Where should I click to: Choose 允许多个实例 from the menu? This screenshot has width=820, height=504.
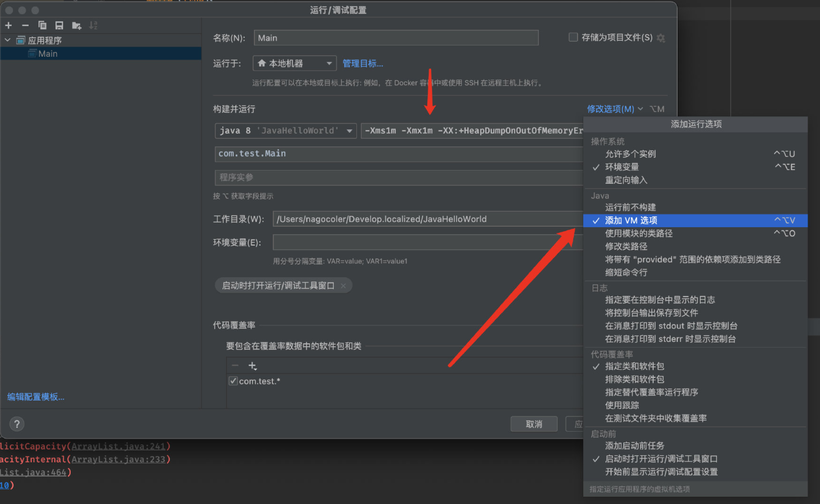coord(695,154)
